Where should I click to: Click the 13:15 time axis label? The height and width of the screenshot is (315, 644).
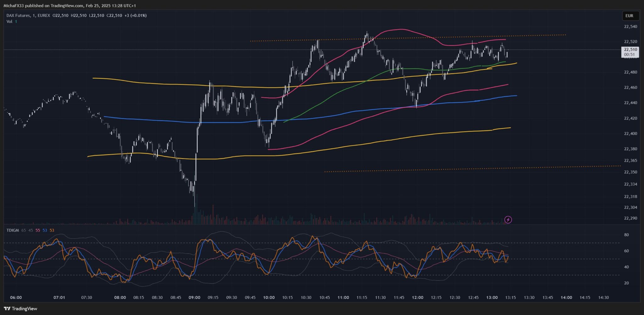[510, 298]
